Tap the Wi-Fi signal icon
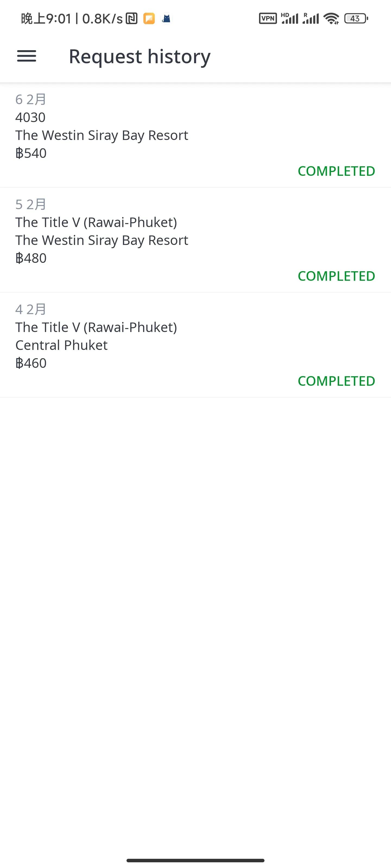 331,18
